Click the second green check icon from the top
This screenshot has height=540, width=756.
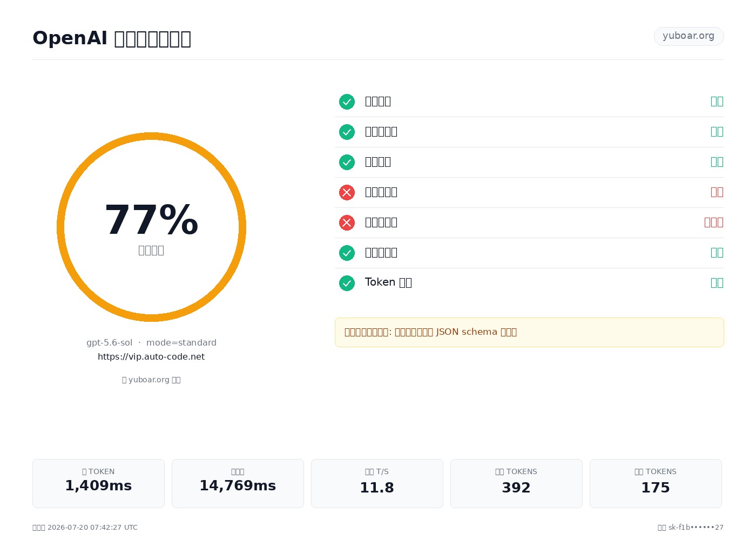[347, 132]
